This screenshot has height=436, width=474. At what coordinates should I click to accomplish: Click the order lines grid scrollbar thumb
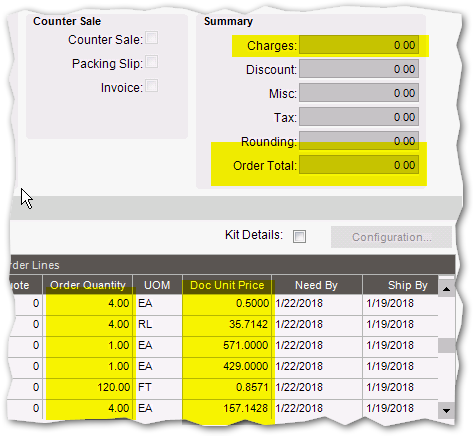446,345
